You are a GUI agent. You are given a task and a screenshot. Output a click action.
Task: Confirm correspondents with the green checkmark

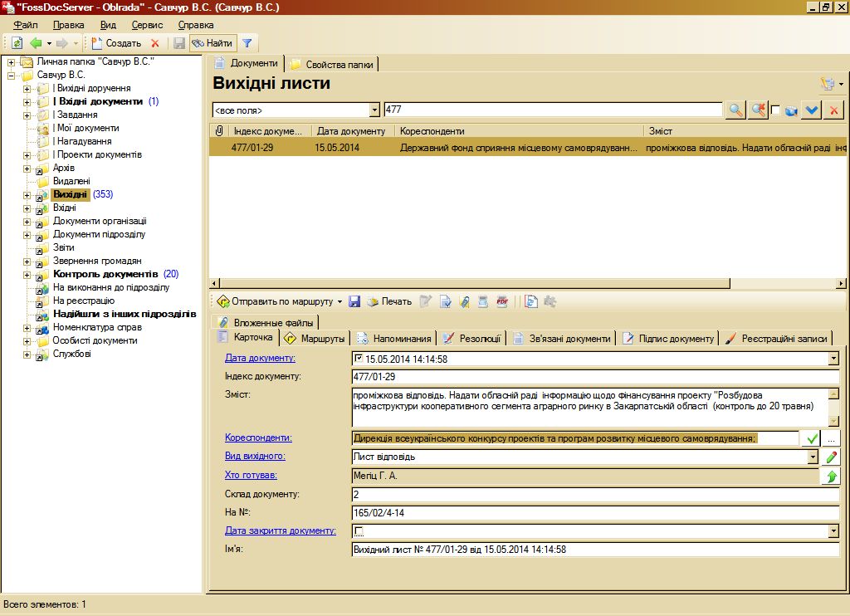[x=812, y=438]
